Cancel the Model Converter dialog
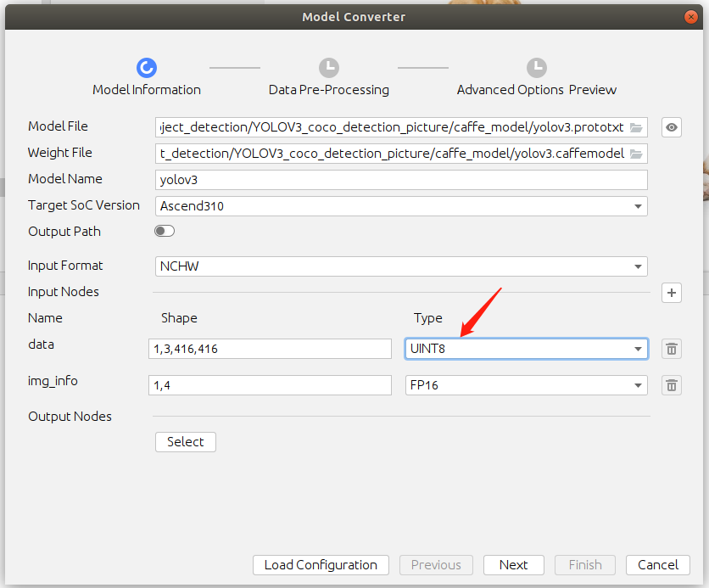The width and height of the screenshot is (709, 588). point(657,565)
